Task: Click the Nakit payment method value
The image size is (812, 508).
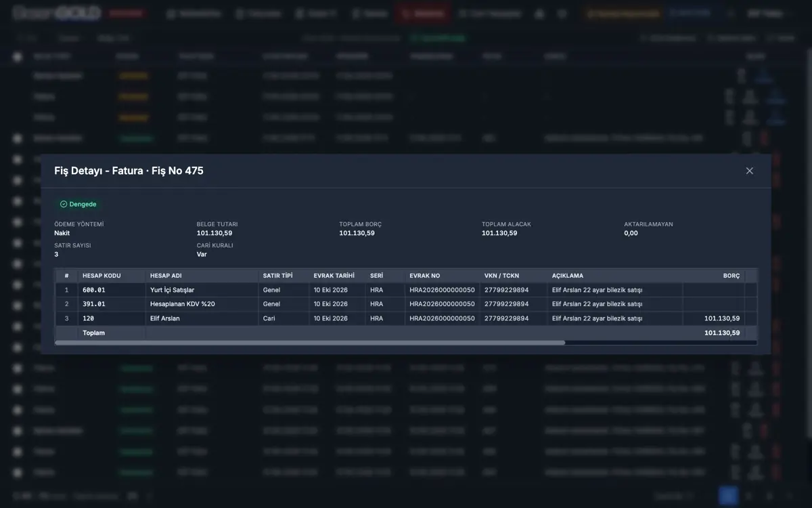Action: (62, 233)
